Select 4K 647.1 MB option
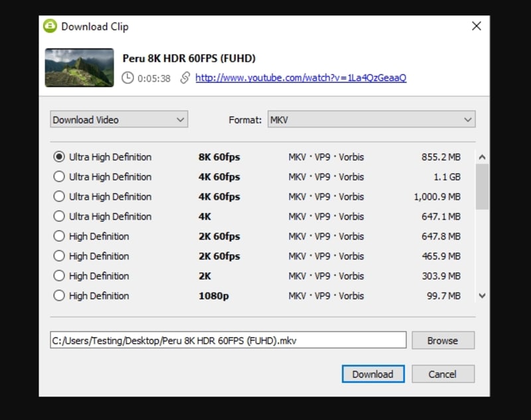Image resolution: width=531 pixels, height=420 pixels. (x=59, y=216)
